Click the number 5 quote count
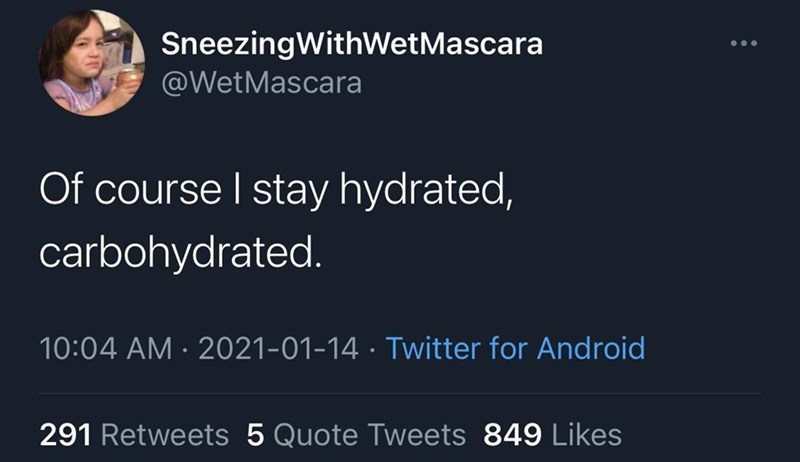 254,435
